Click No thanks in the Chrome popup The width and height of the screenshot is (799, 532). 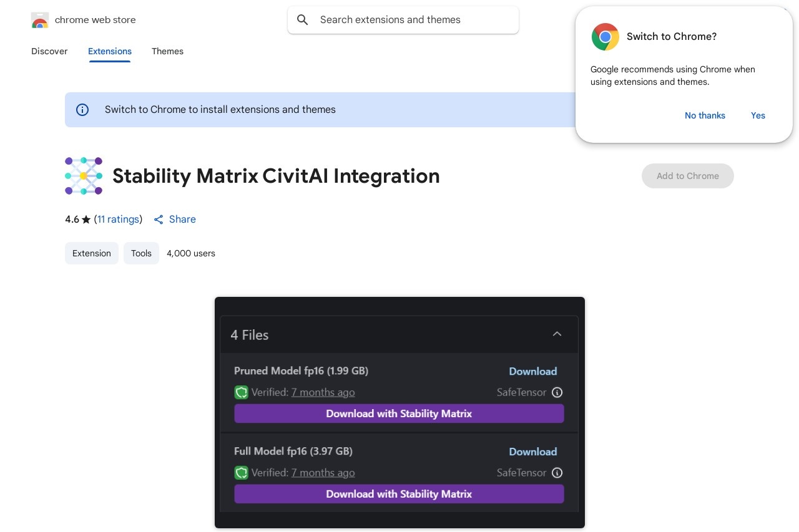coord(705,115)
